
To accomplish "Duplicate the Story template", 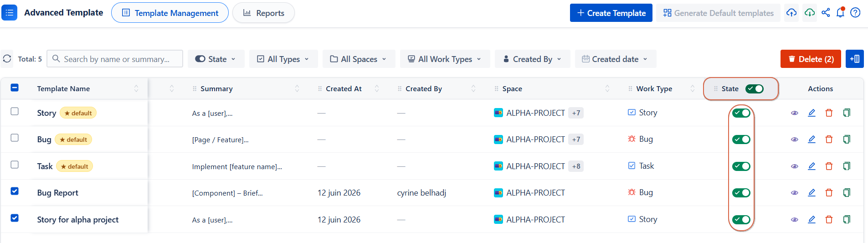I will pos(847,113).
